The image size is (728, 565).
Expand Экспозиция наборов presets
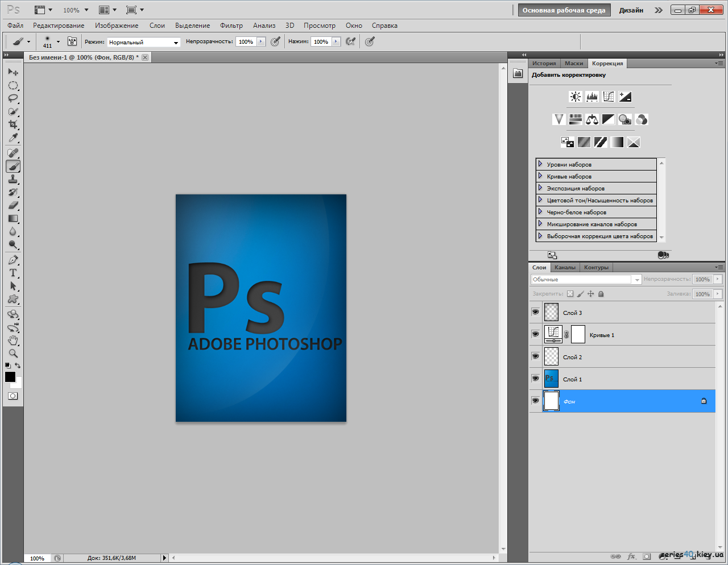point(540,188)
